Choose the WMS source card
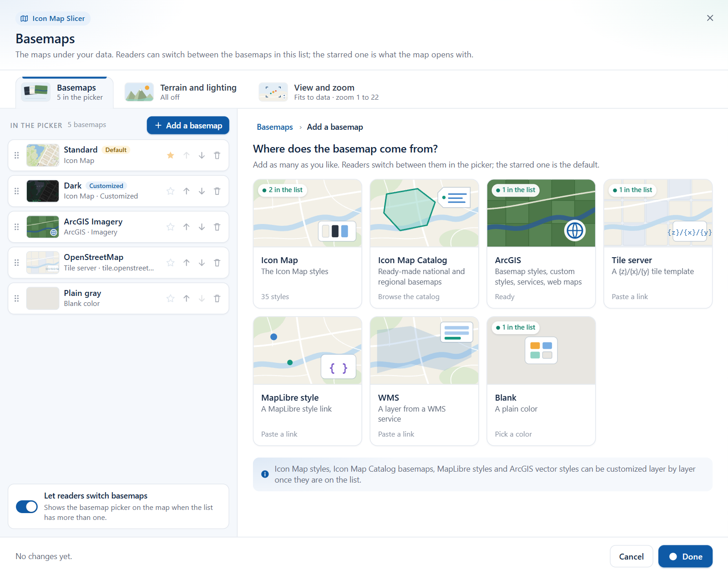 point(424,381)
